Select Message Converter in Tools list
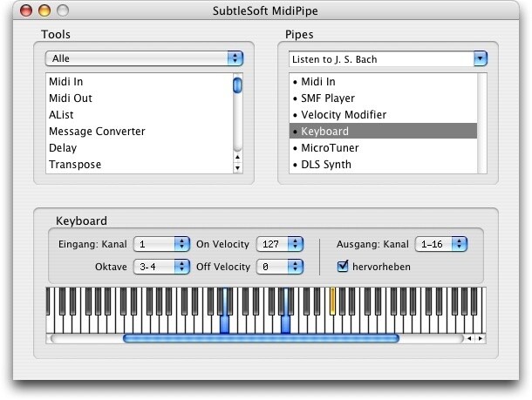532x400 pixels. [x=96, y=132]
